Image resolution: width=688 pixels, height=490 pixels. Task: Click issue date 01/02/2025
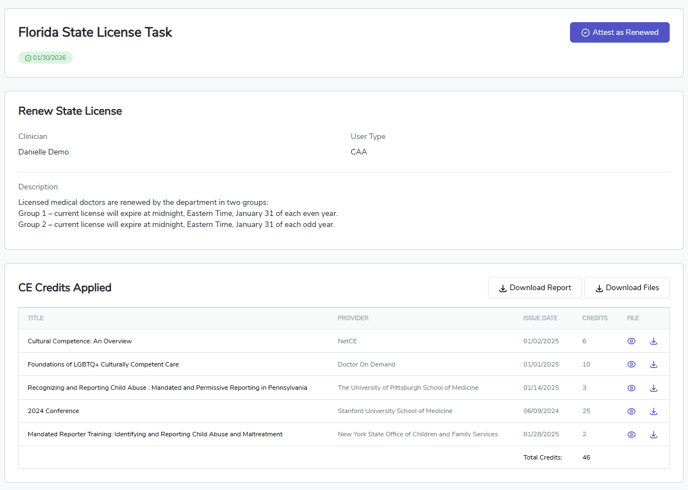click(x=541, y=341)
